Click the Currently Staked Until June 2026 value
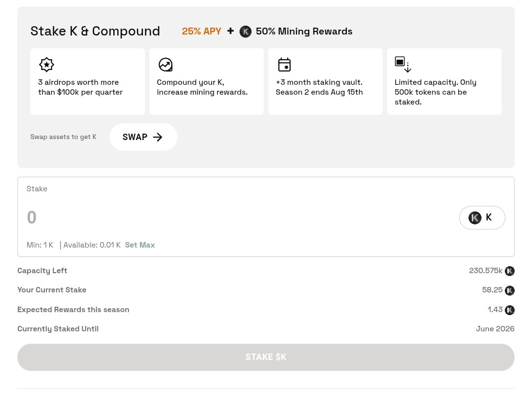The width and height of the screenshot is (532, 393). (495, 329)
